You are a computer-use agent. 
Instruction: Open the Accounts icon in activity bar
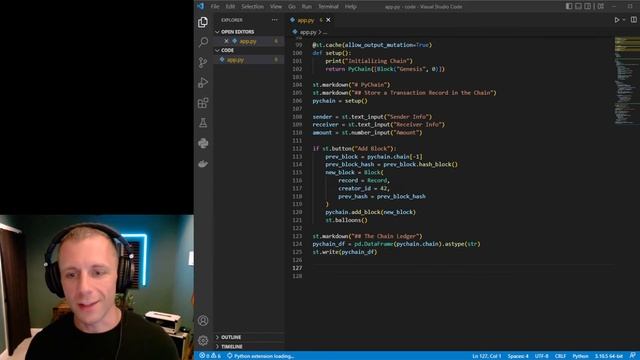[203, 320]
